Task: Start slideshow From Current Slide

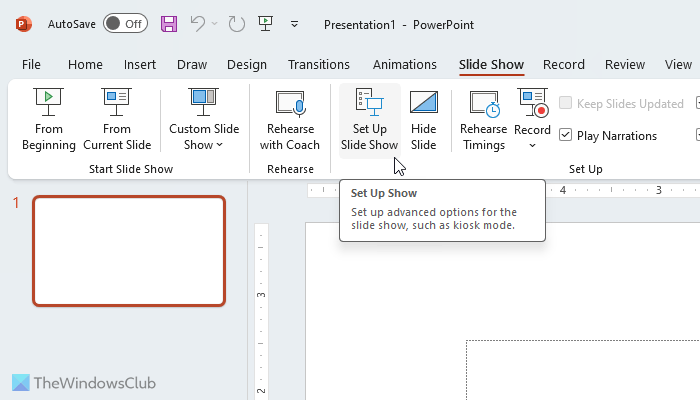Action: click(117, 118)
